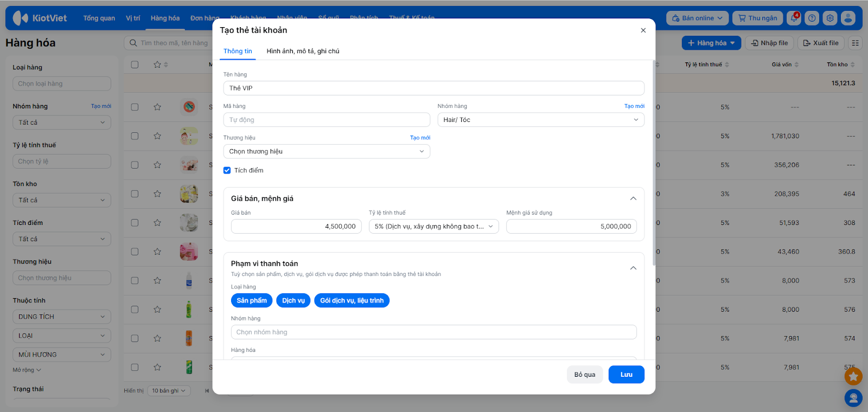Screen dimensions: 868x412
Task: Star the row with stock 576
Action: tap(157, 310)
